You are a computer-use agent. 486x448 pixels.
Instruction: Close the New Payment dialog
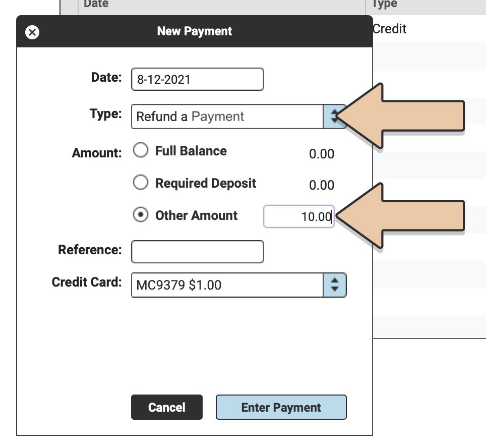32,32
